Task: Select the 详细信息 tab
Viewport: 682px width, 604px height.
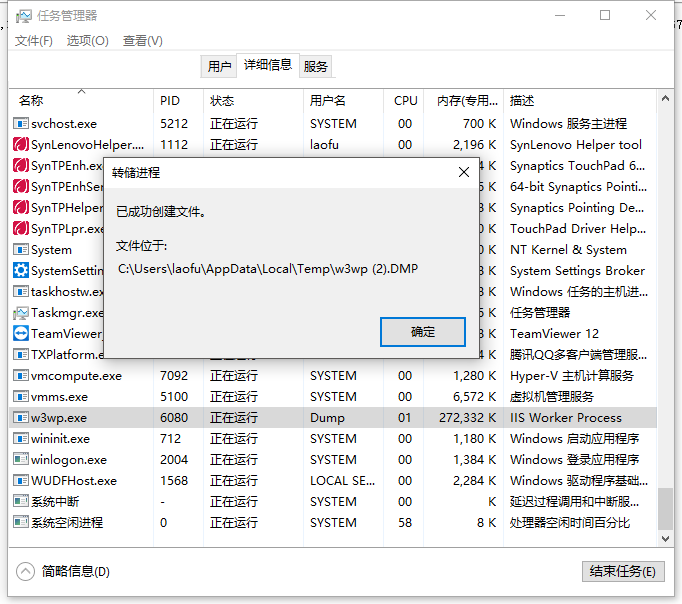Action: pyautogui.click(x=267, y=65)
